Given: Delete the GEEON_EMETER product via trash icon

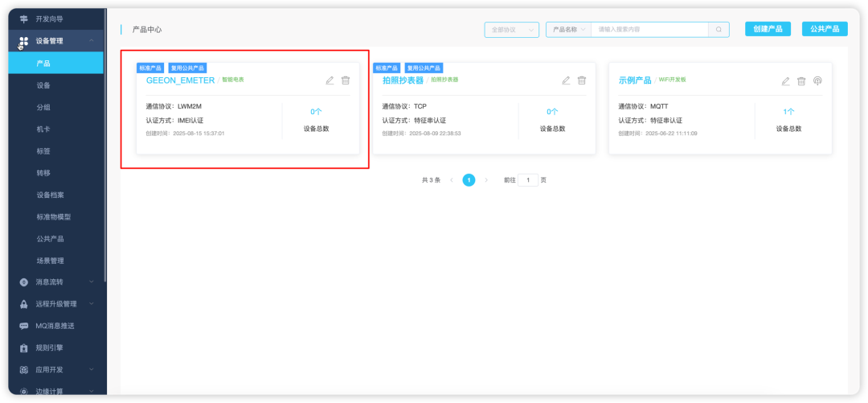Looking at the screenshot, I should [346, 80].
